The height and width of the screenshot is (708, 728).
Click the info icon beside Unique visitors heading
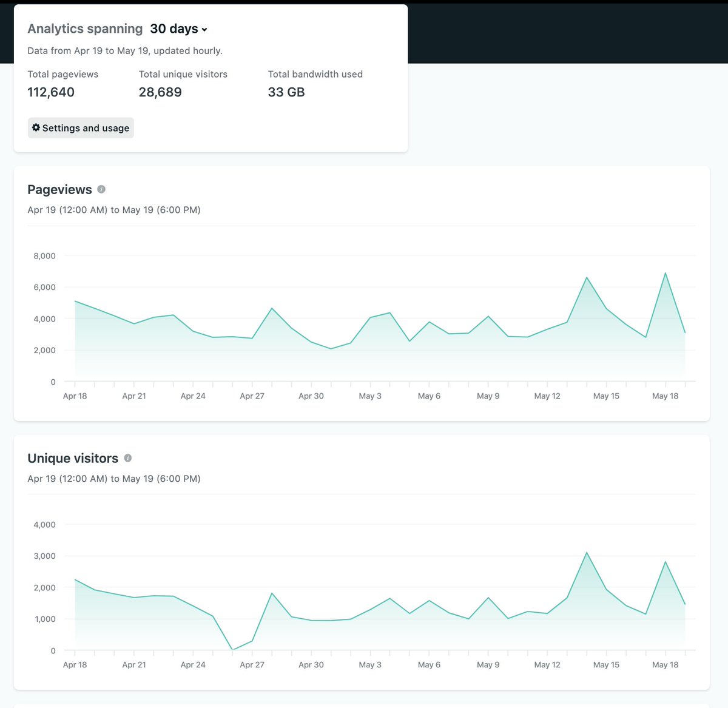[x=128, y=458]
